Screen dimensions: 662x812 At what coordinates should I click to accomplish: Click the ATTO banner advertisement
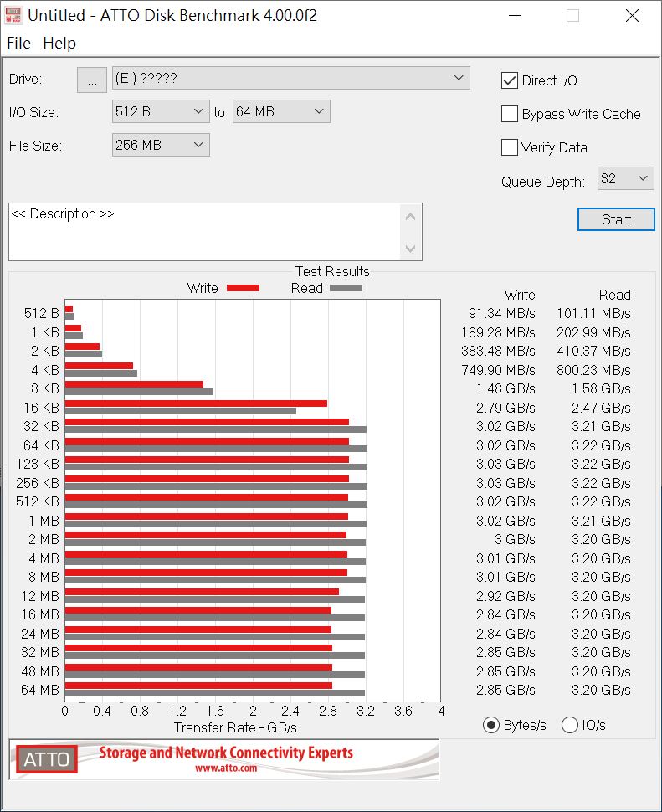pos(223,759)
